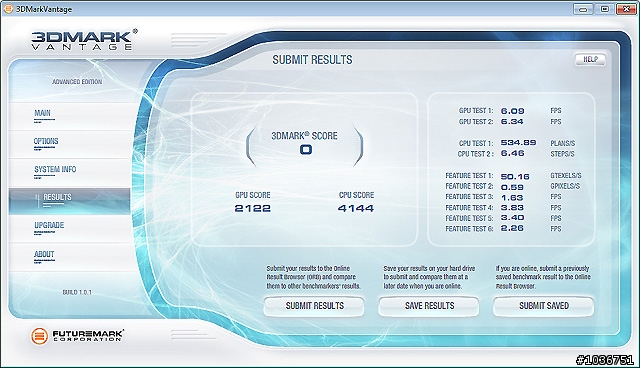Click the 3DMark Score value 0

click(x=306, y=150)
